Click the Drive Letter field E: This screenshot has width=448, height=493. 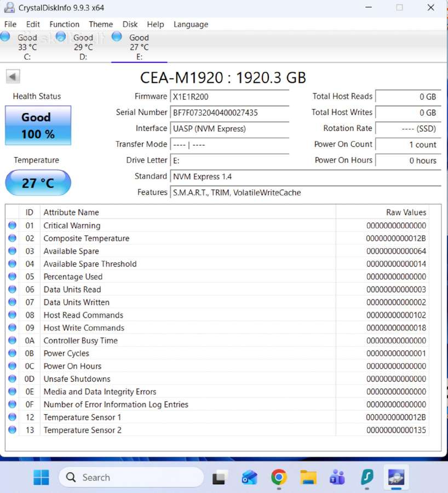(x=229, y=160)
